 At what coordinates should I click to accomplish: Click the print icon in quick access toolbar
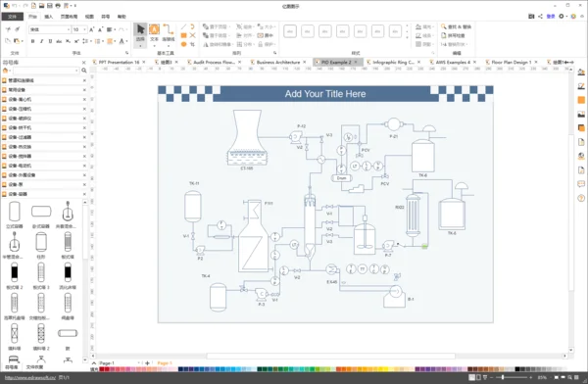[58, 6]
